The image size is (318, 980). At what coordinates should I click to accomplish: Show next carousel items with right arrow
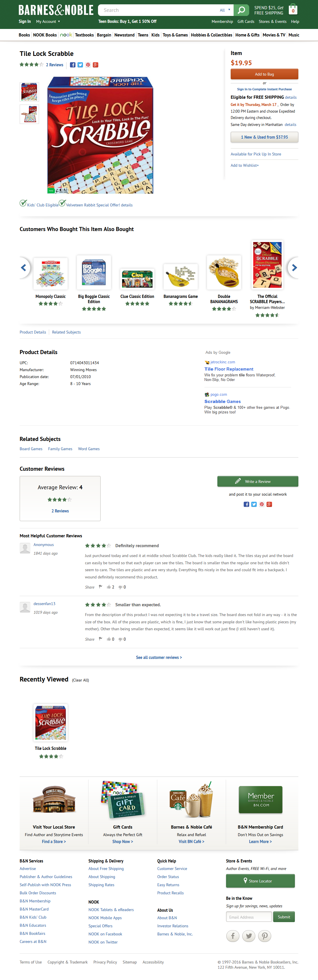pos(294,268)
